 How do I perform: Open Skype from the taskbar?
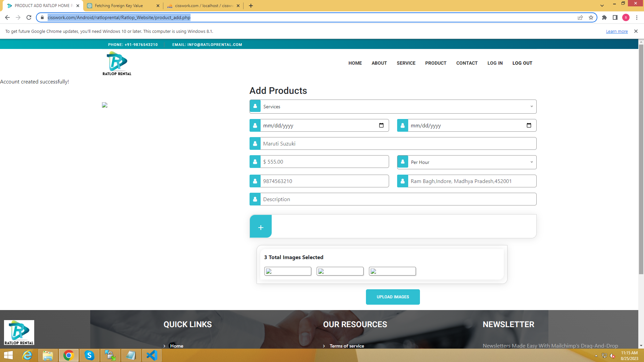tap(89, 355)
